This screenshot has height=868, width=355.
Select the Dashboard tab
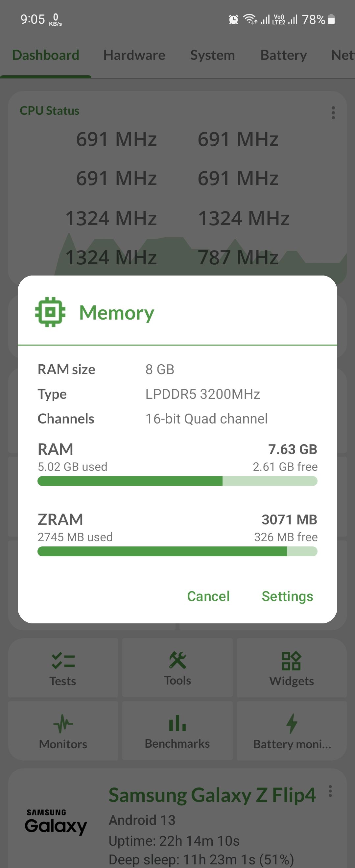coord(45,55)
